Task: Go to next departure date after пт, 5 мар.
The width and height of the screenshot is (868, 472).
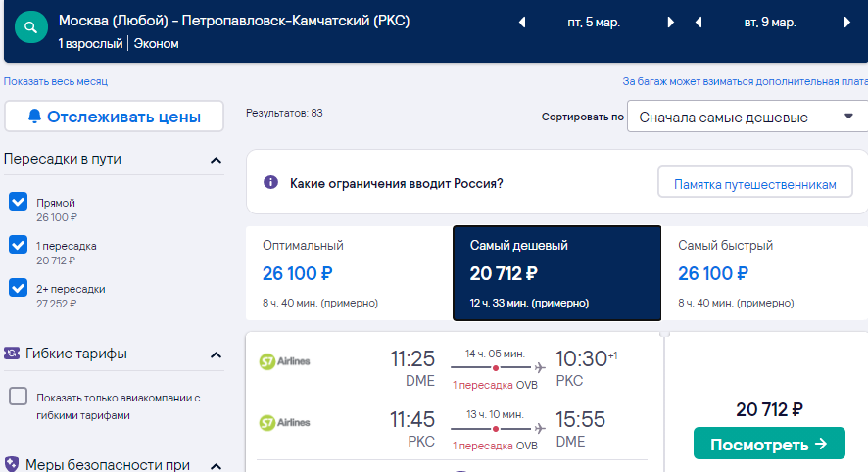Action: click(x=670, y=23)
